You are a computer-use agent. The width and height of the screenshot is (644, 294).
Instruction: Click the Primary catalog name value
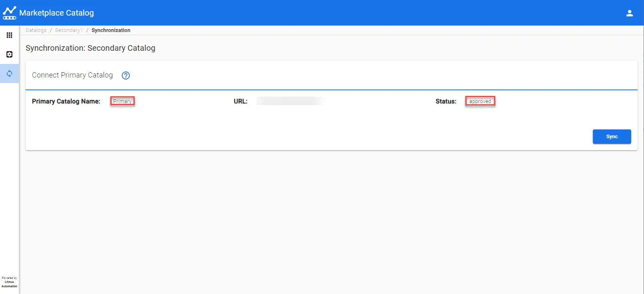click(122, 101)
